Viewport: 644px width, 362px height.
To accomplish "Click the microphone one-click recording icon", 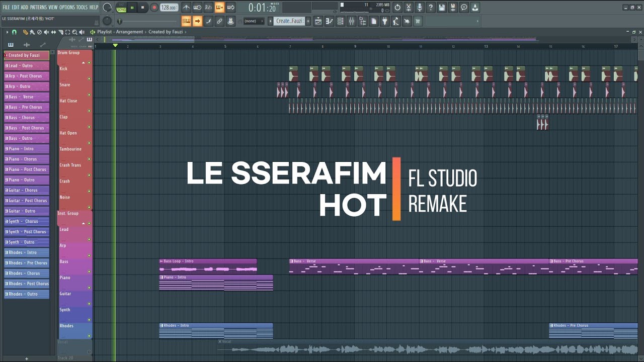I will pos(420,8).
